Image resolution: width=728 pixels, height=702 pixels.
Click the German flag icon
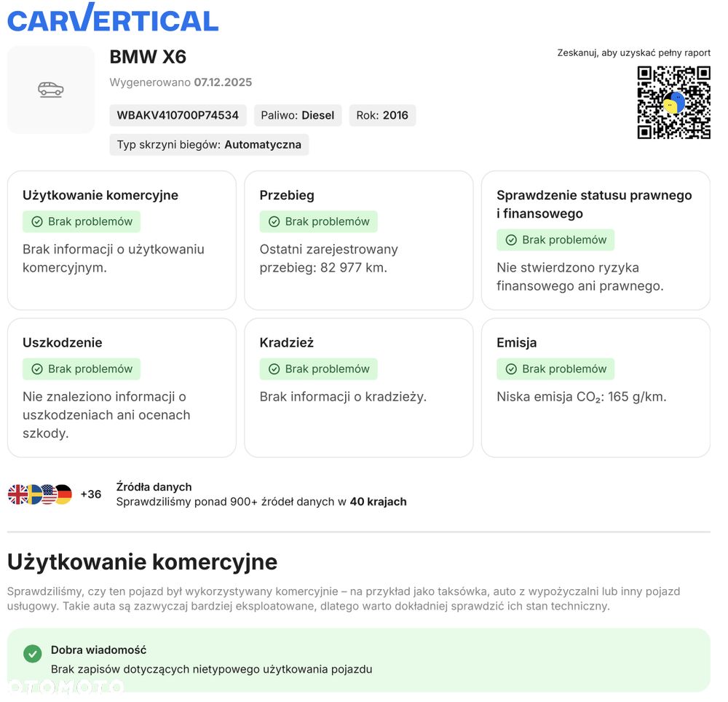(63, 494)
